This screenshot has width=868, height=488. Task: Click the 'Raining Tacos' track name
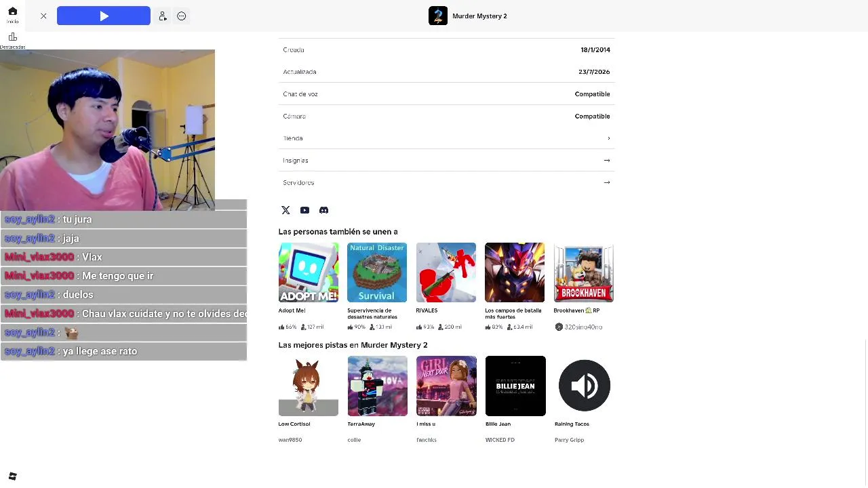[x=572, y=424]
